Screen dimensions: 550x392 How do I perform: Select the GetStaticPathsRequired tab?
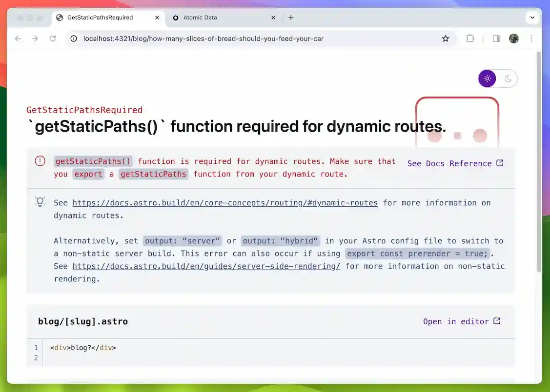[x=100, y=18]
